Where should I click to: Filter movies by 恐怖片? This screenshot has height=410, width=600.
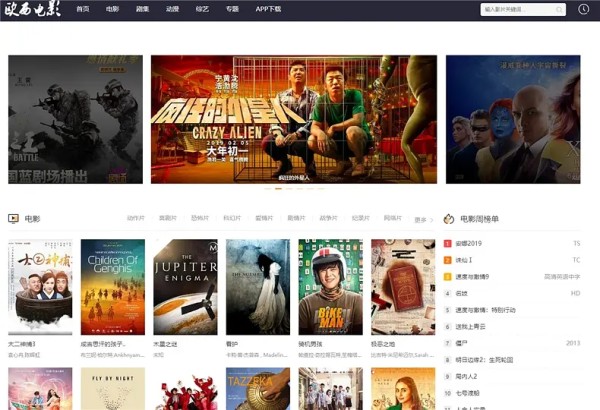[x=200, y=218]
